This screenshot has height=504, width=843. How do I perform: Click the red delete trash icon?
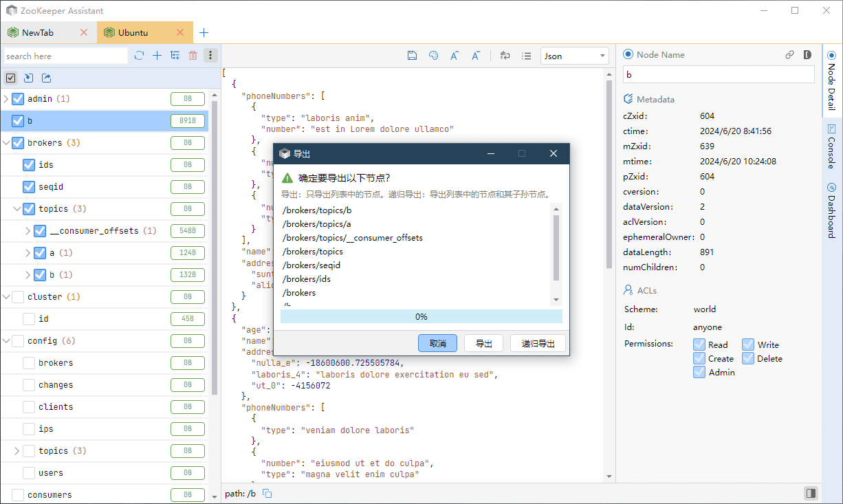click(x=193, y=56)
